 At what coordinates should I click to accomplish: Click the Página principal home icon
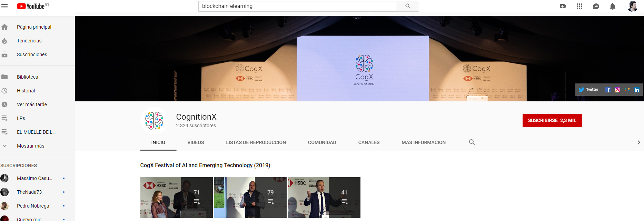[4, 27]
